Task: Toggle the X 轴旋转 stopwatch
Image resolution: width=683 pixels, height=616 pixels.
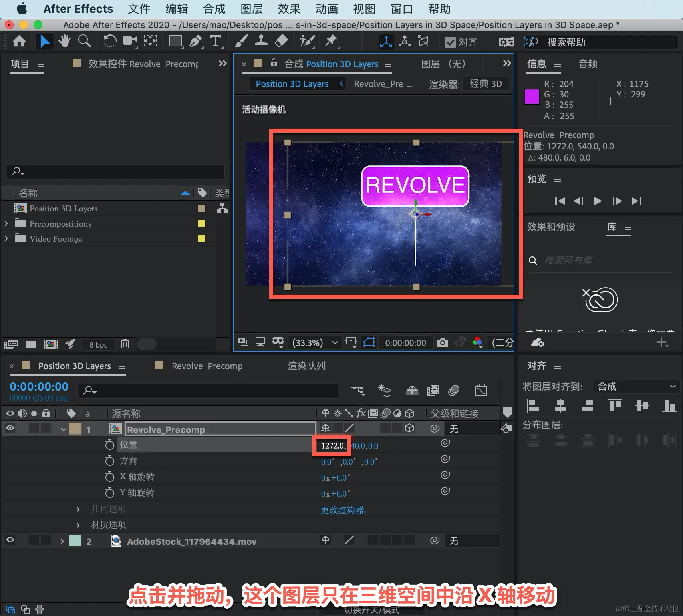Action: [109, 477]
